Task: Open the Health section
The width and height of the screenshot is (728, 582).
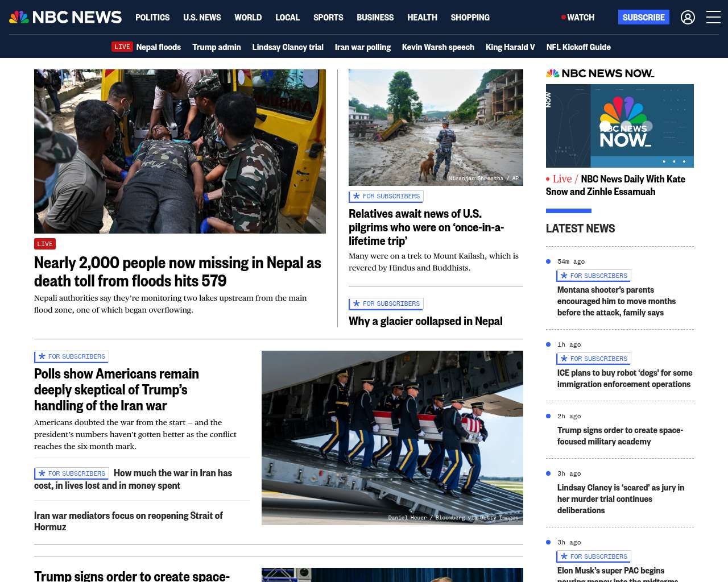Action: 422,18
